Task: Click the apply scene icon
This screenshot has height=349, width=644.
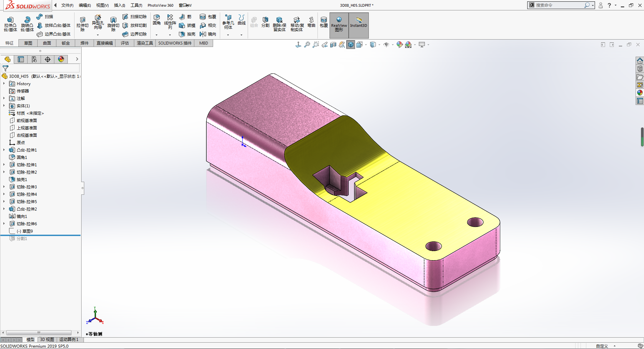Action: point(408,45)
